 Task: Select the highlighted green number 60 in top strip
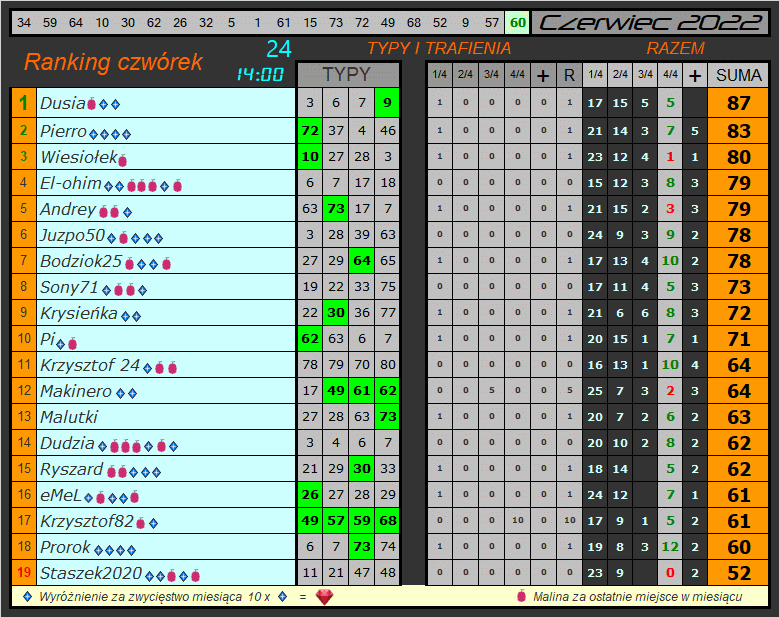pos(517,23)
